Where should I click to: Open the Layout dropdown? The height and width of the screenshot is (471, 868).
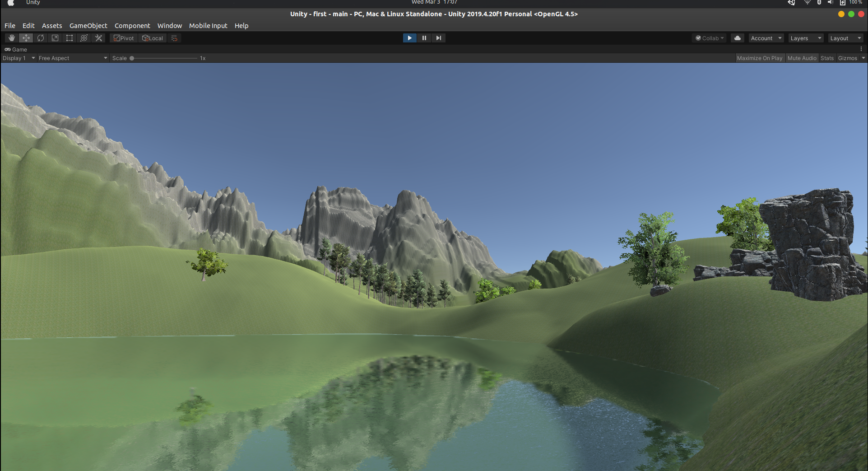point(845,38)
